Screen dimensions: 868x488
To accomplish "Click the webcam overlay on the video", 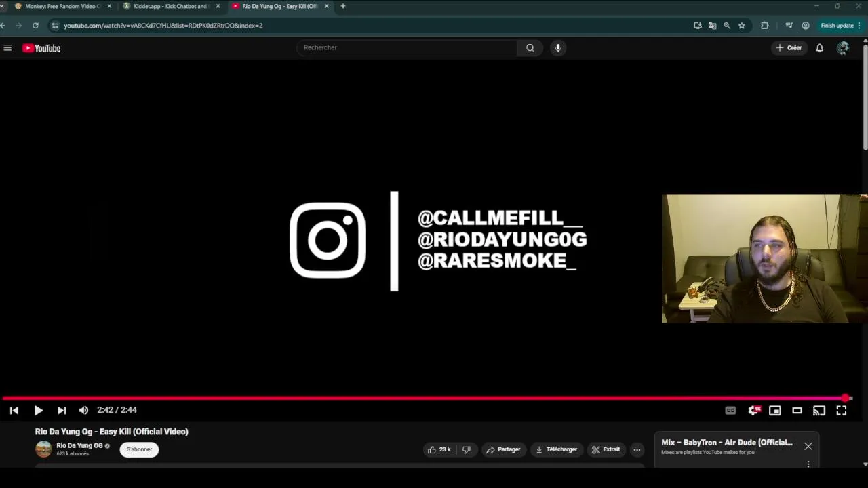I will coord(765,259).
